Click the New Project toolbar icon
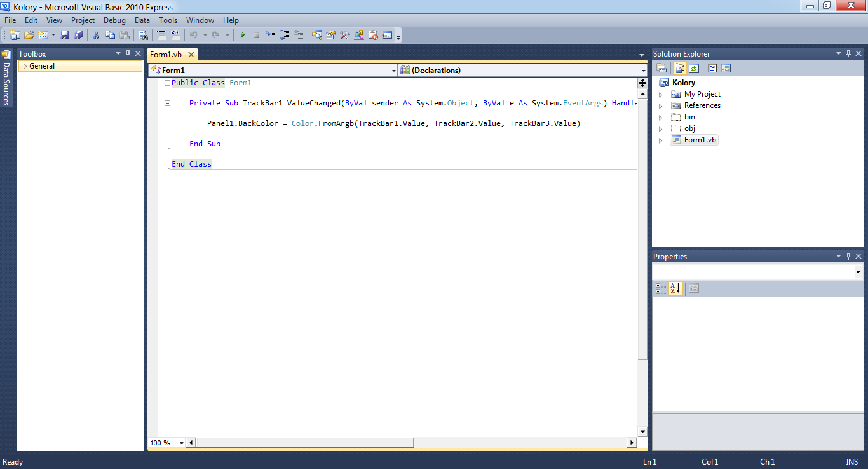 tap(15, 35)
